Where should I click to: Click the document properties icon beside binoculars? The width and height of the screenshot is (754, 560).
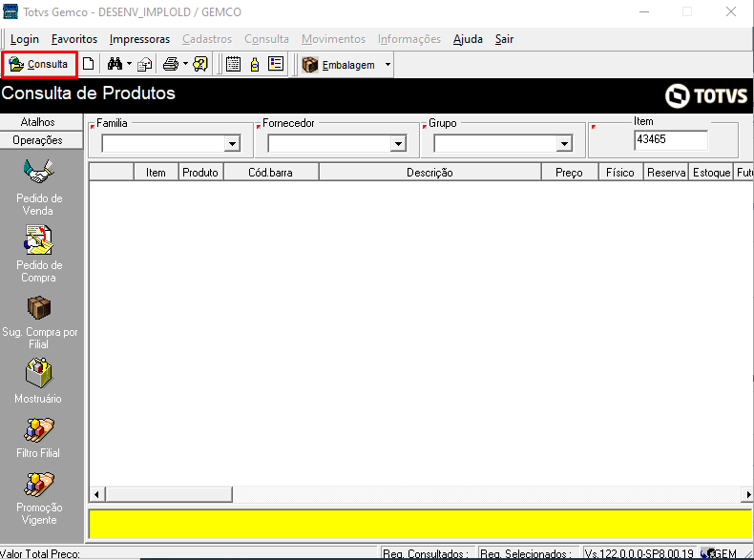tap(145, 64)
